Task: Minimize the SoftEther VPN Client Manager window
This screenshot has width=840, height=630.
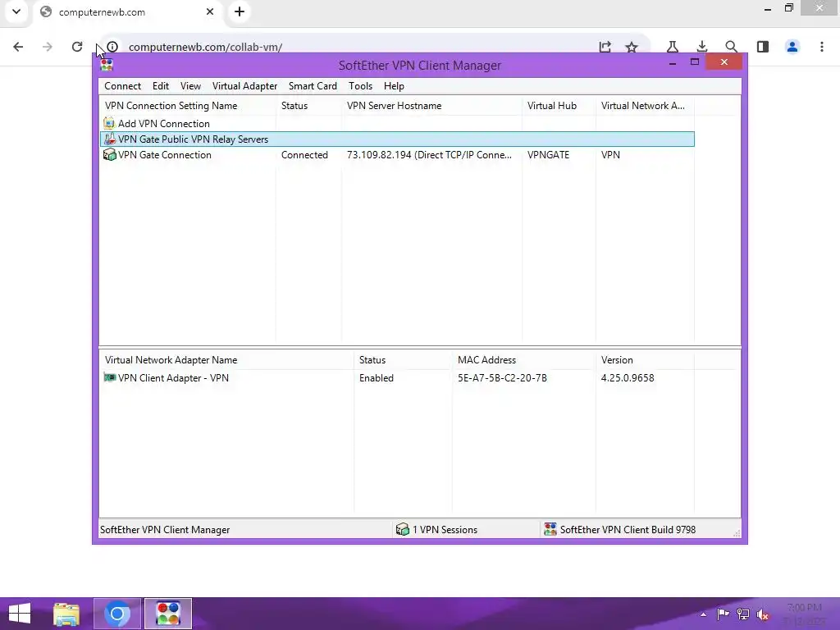Action: [673, 62]
